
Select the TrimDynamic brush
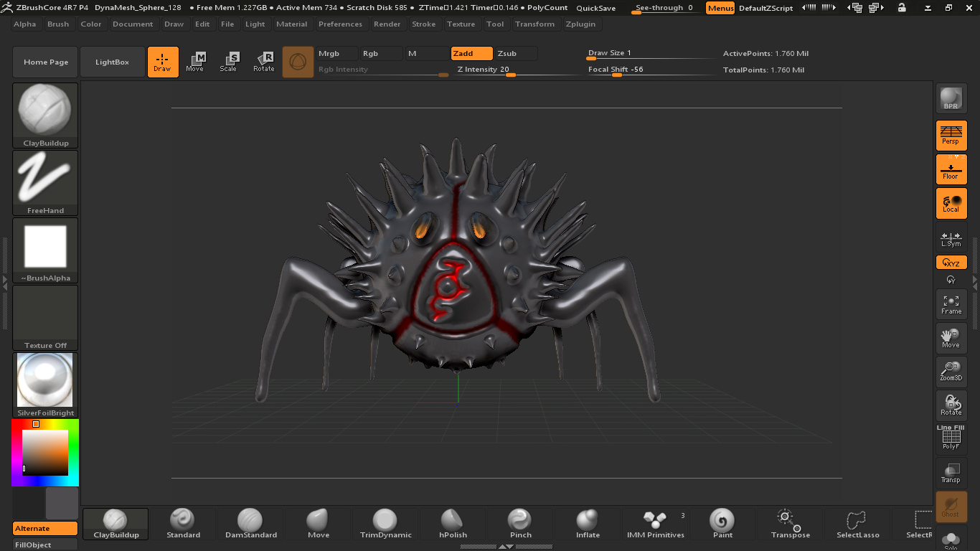point(385,523)
